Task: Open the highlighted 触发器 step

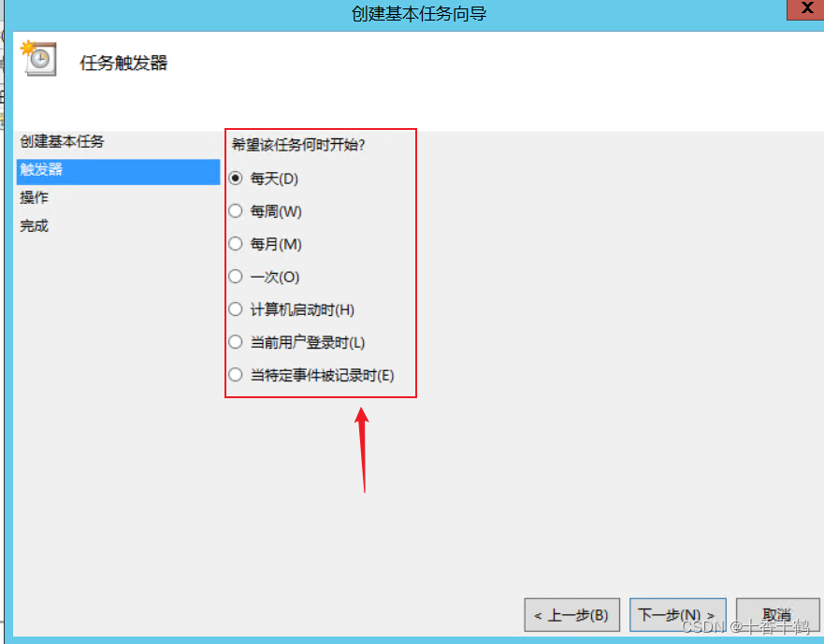Action: pos(118,171)
